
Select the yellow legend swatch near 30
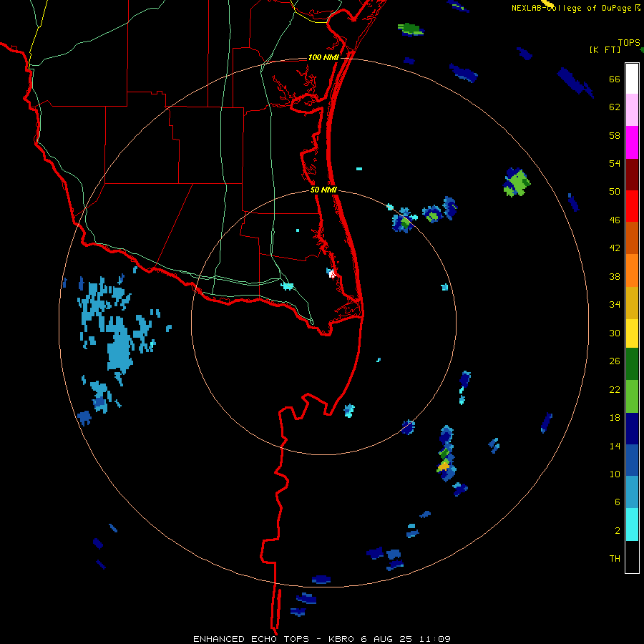coord(632,333)
